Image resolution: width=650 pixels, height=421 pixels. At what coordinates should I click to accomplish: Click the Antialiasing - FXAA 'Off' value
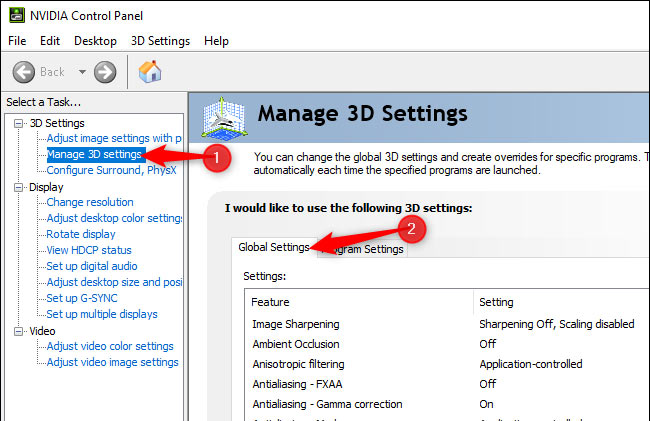point(488,384)
